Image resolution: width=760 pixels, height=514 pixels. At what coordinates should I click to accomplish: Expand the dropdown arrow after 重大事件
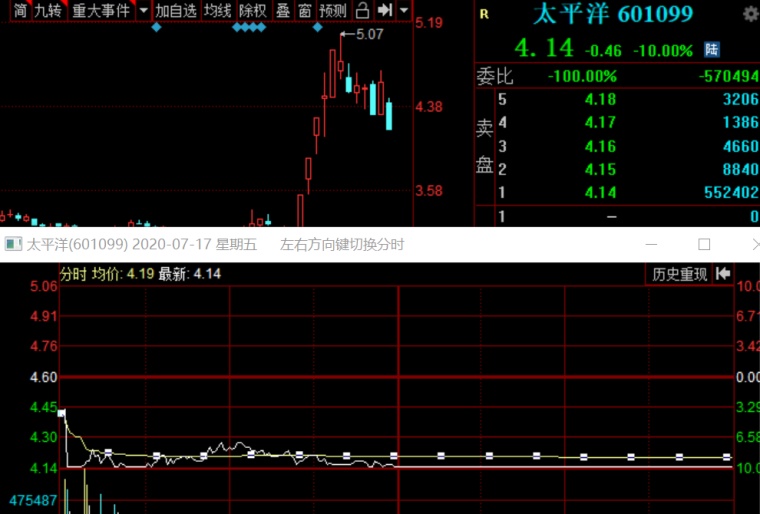[x=143, y=10]
